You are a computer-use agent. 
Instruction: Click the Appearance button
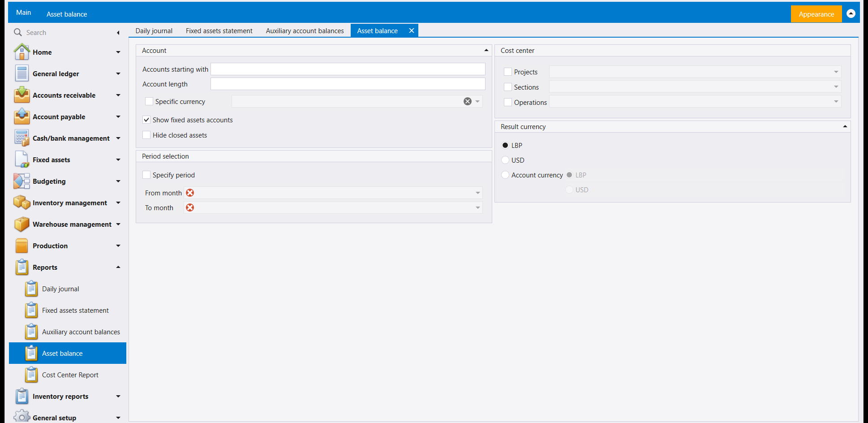tap(816, 14)
